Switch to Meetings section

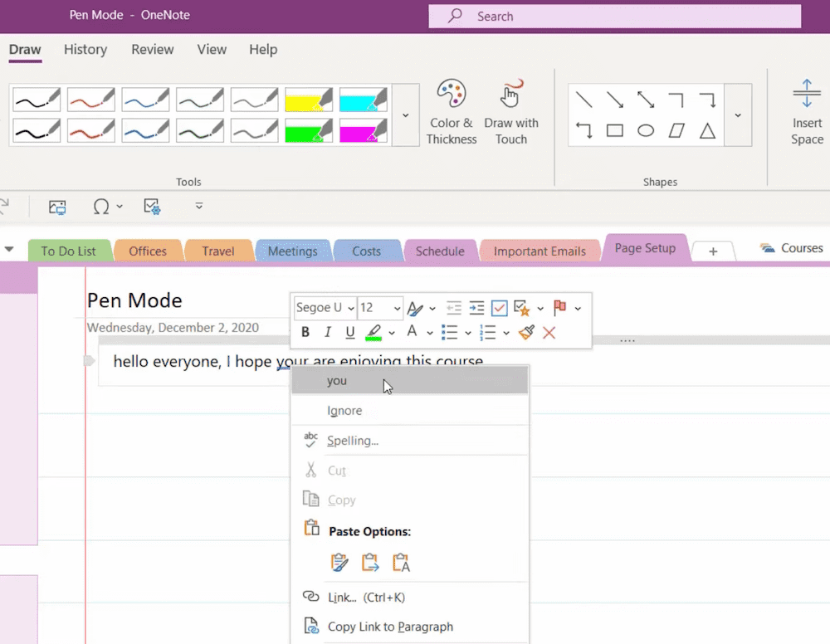pyautogui.click(x=293, y=251)
